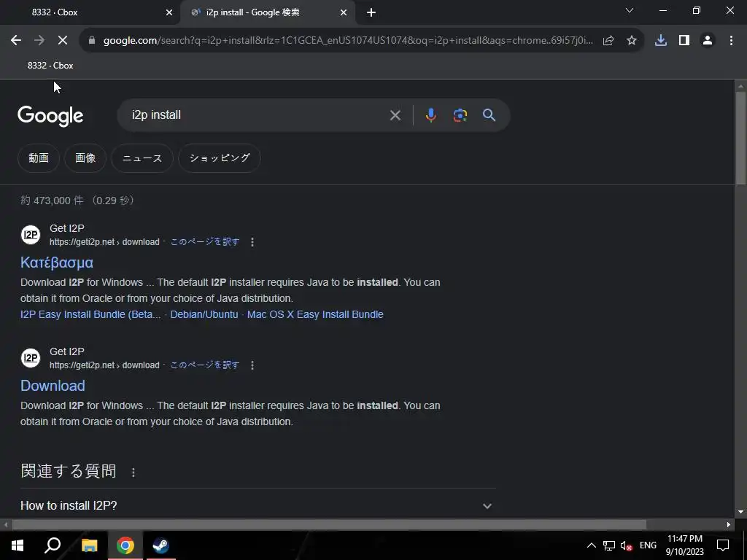747x560 pixels.
Task: Open the notification center icon
Action: 723,545
